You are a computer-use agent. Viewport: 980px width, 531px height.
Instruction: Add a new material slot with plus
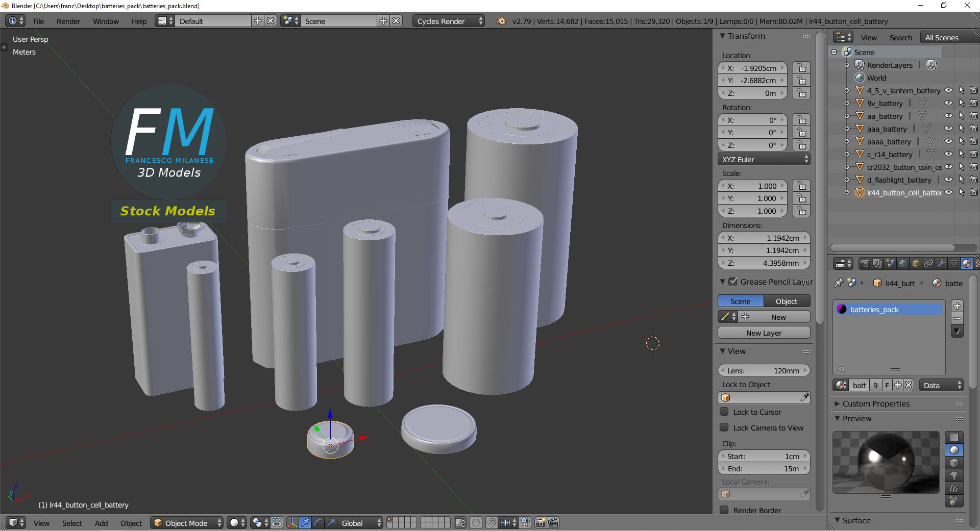[957, 306]
